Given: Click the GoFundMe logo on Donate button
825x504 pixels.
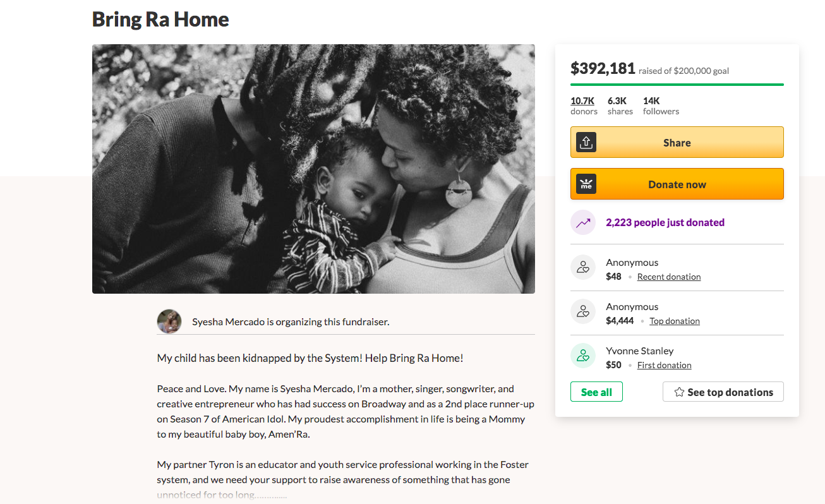Looking at the screenshot, I should coord(586,184).
